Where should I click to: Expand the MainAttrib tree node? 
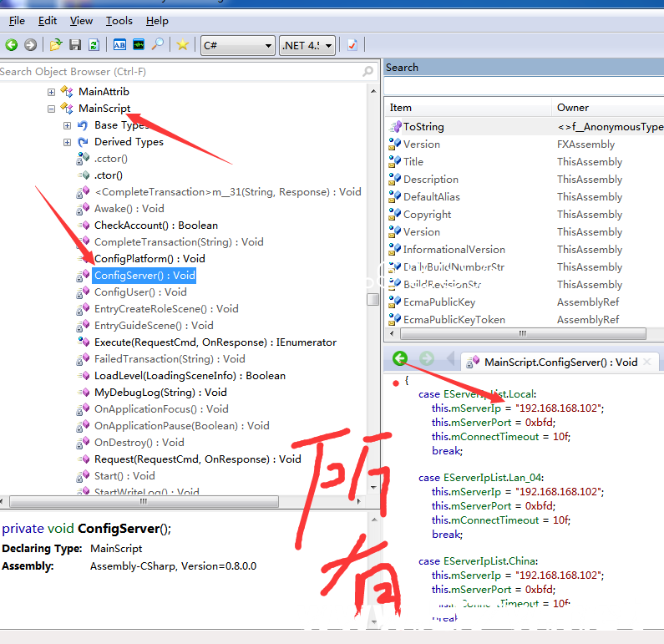coord(51,92)
